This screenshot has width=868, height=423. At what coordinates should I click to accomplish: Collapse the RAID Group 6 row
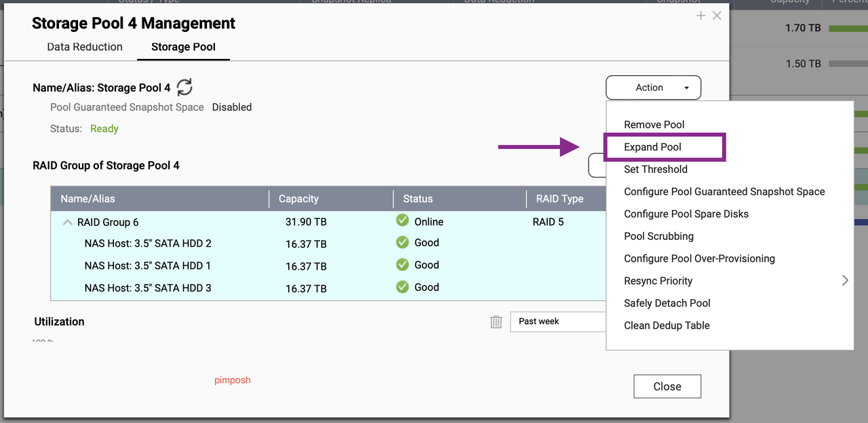[67, 222]
